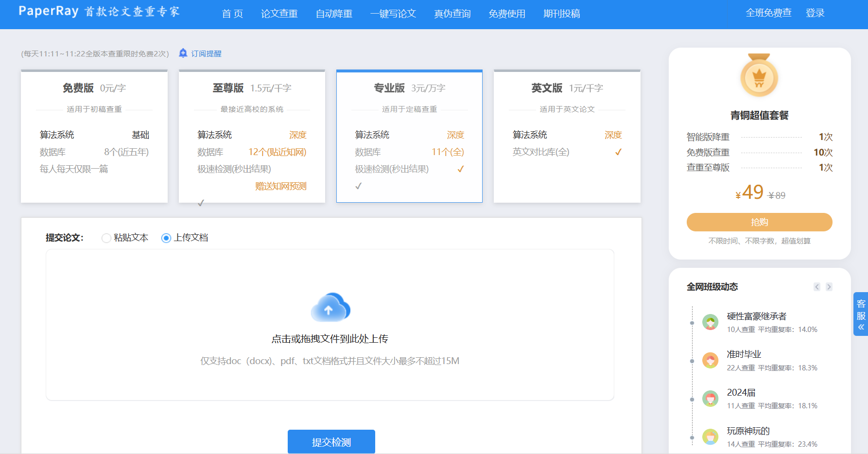
Task: Show previous class activity with left arrow
Action: pyautogui.click(x=816, y=287)
